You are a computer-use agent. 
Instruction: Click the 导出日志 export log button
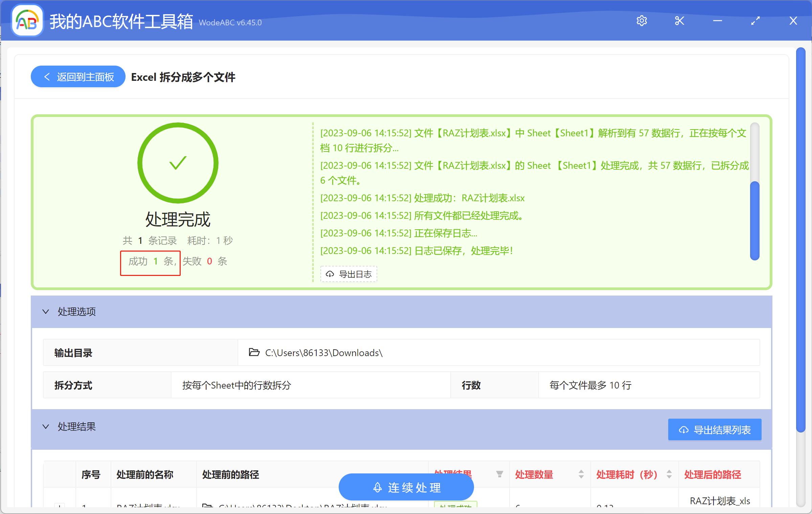pyautogui.click(x=348, y=274)
